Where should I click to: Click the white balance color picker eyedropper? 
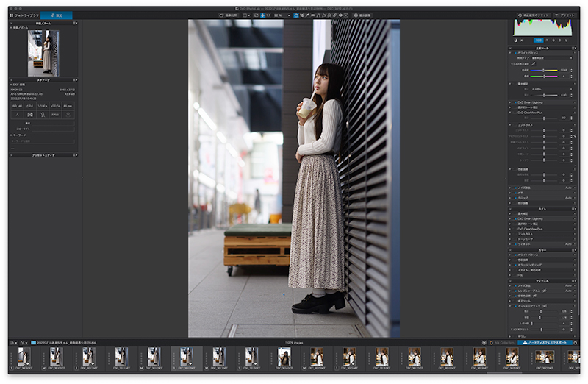tap(534, 64)
